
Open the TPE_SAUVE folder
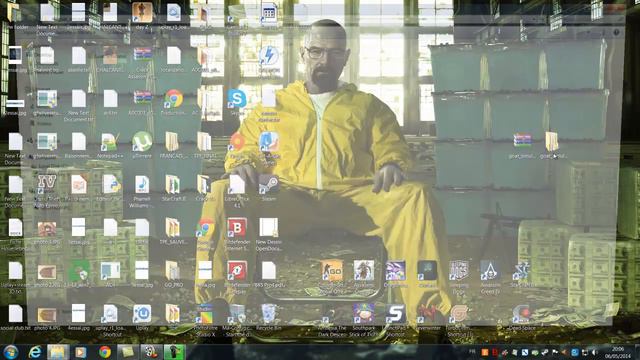(x=173, y=228)
